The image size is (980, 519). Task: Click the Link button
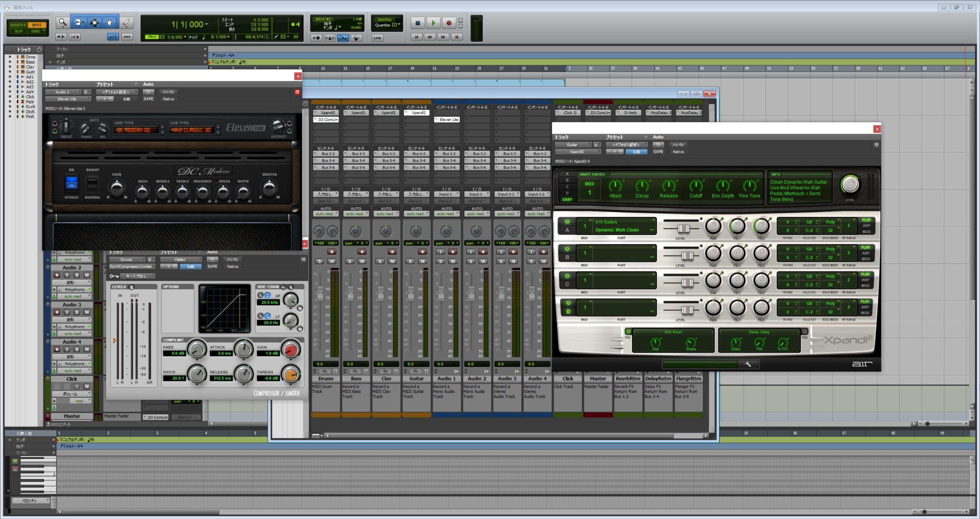[377, 37]
